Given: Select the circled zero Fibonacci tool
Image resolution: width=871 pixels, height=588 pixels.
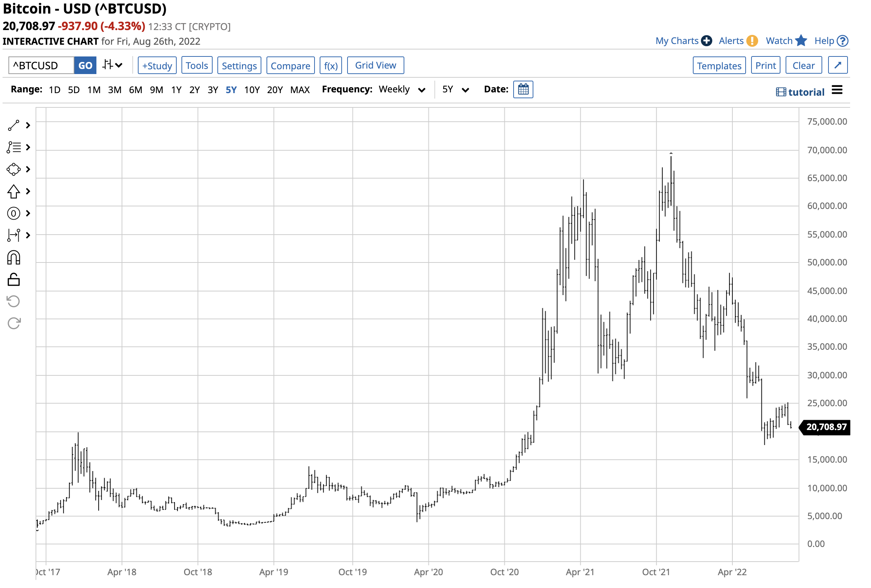Looking at the screenshot, I should click(x=14, y=214).
